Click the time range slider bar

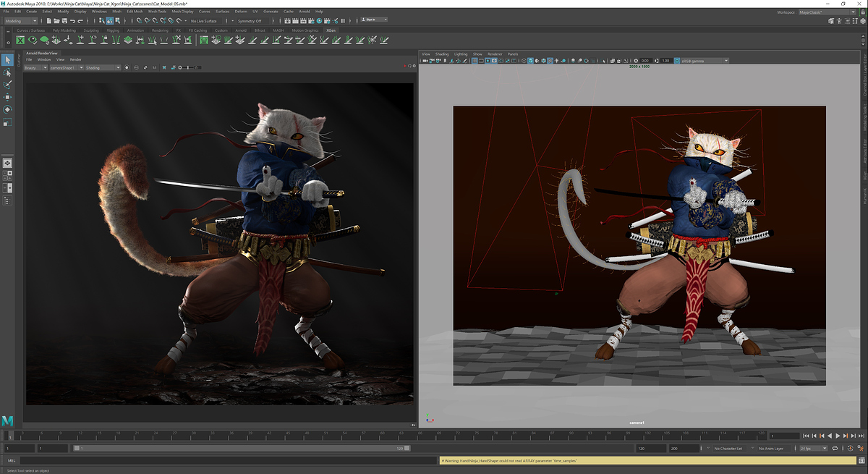point(240,449)
